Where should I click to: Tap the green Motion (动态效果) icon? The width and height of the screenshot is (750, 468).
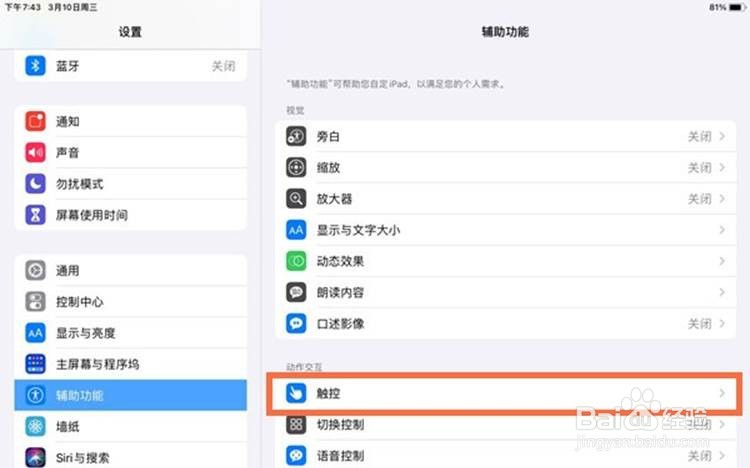[296, 261]
